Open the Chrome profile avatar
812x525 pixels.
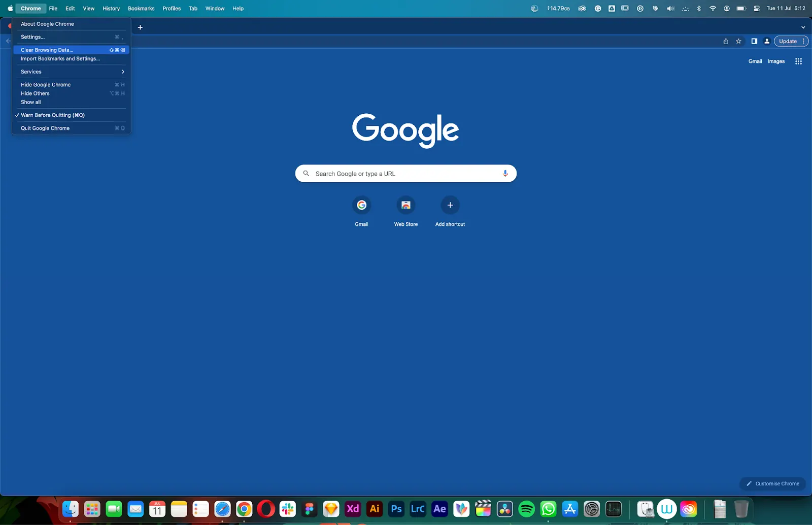tap(767, 41)
